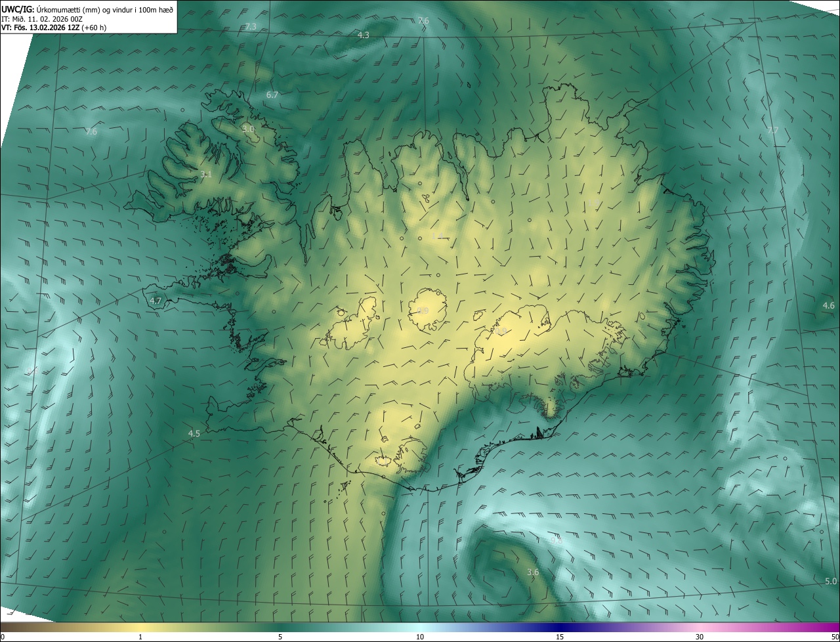Click the 4.5 value label
840x642 pixels.
(x=194, y=433)
